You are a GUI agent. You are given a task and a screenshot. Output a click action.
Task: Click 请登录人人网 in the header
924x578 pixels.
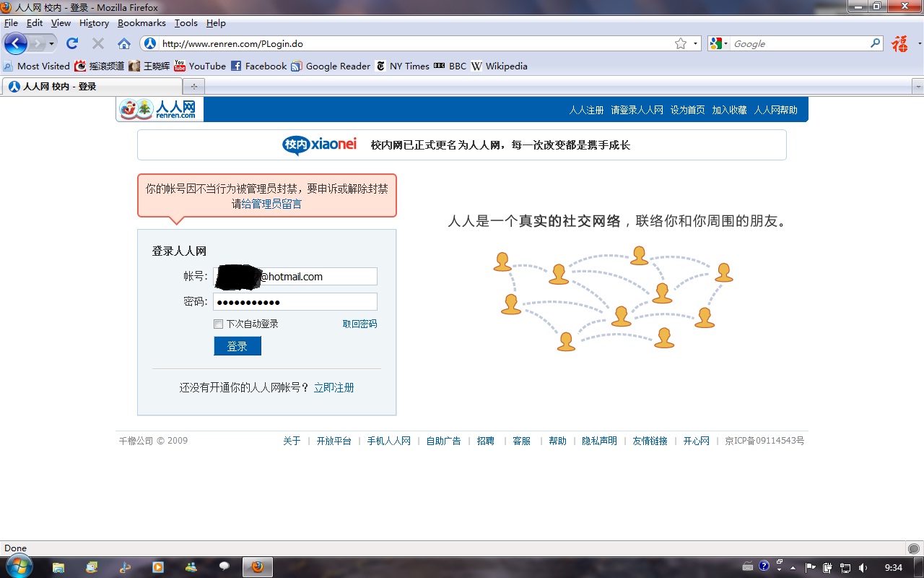tap(637, 110)
